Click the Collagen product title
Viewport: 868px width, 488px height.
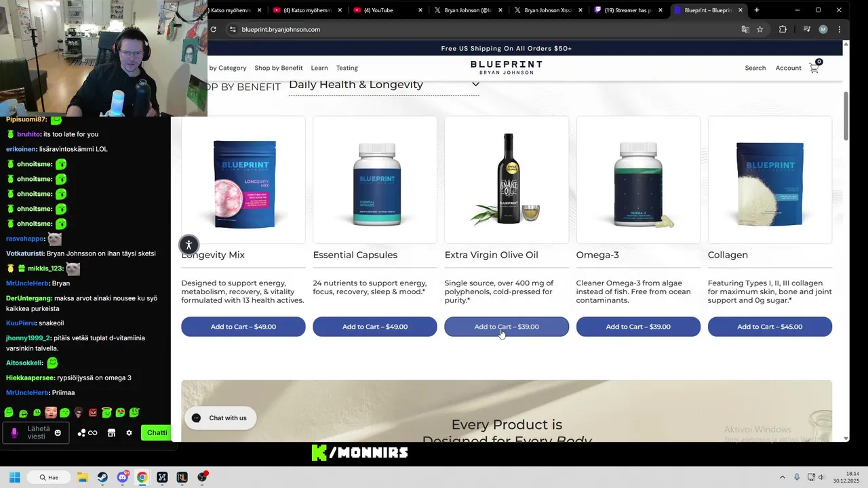(x=728, y=255)
